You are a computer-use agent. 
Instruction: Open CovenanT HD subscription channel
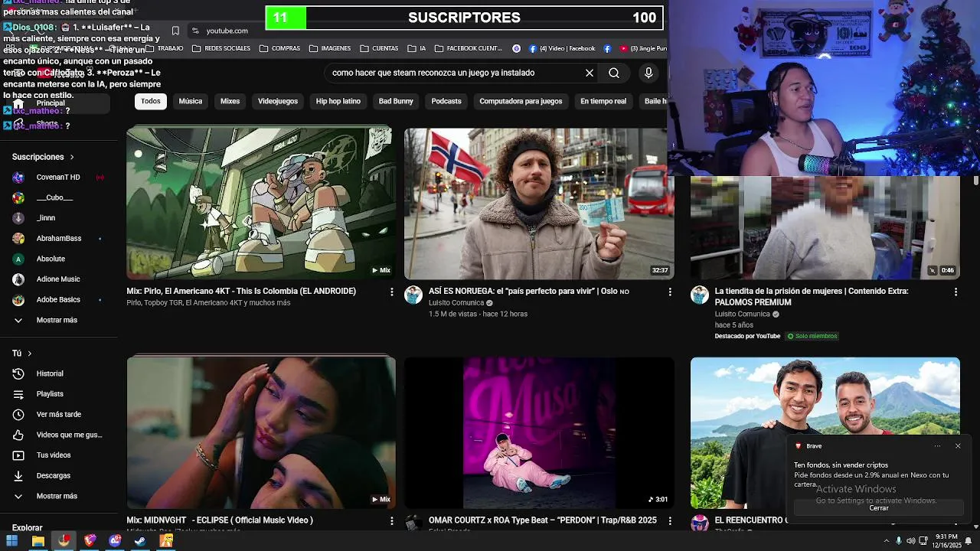pyautogui.click(x=58, y=178)
